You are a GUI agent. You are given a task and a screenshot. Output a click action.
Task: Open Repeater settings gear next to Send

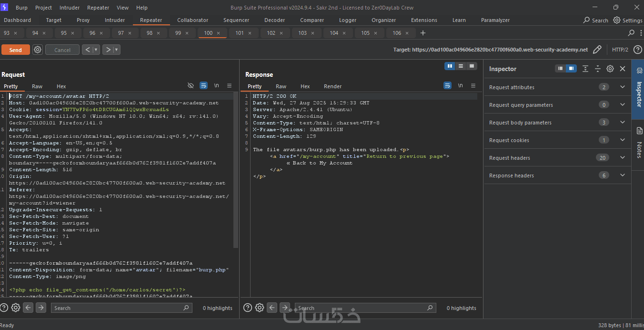(38, 50)
